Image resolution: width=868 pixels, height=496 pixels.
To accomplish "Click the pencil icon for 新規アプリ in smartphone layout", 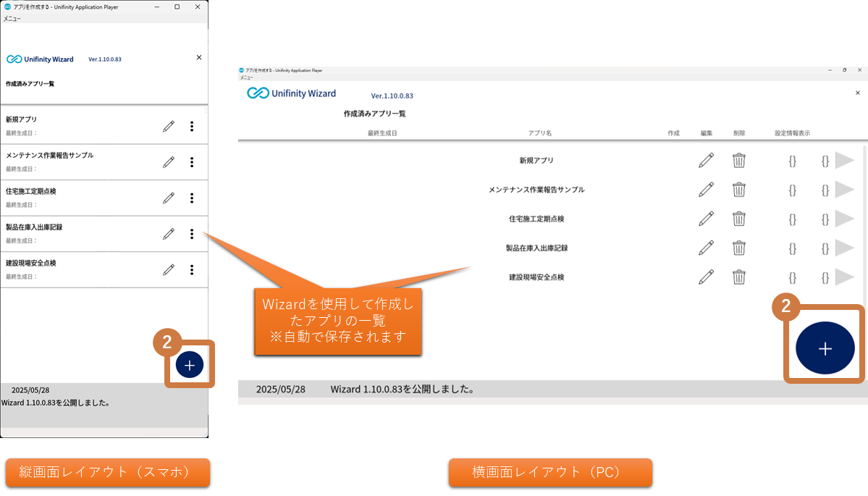I will pos(169,126).
